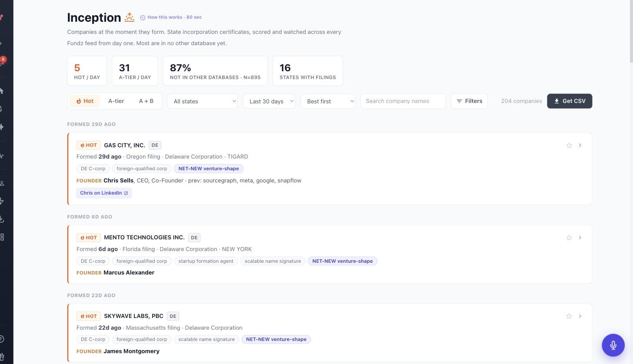
Task: Star the GAS CITY, INC. company
Action: pyautogui.click(x=569, y=146)
